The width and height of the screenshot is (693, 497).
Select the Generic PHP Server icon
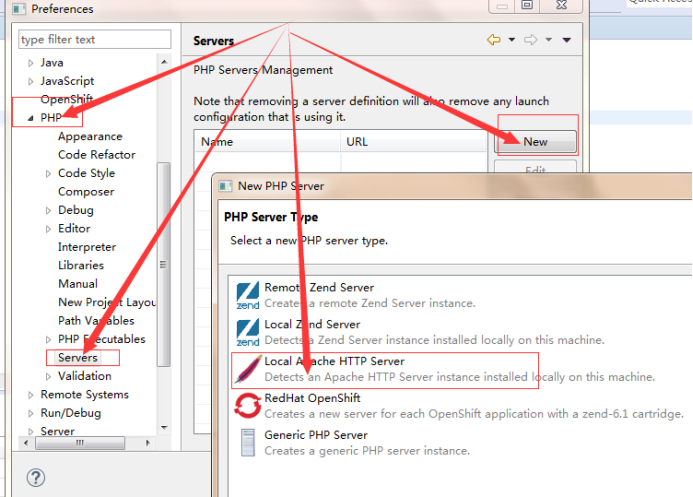[248, 443]
